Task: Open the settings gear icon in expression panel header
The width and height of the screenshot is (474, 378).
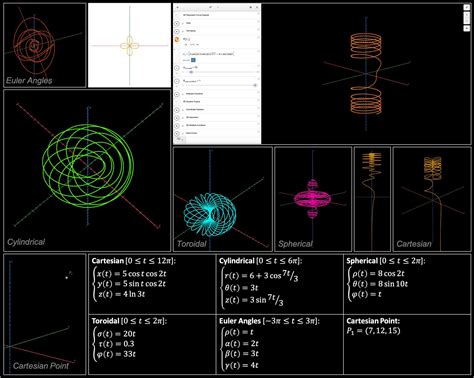Action: click(251, 7)
